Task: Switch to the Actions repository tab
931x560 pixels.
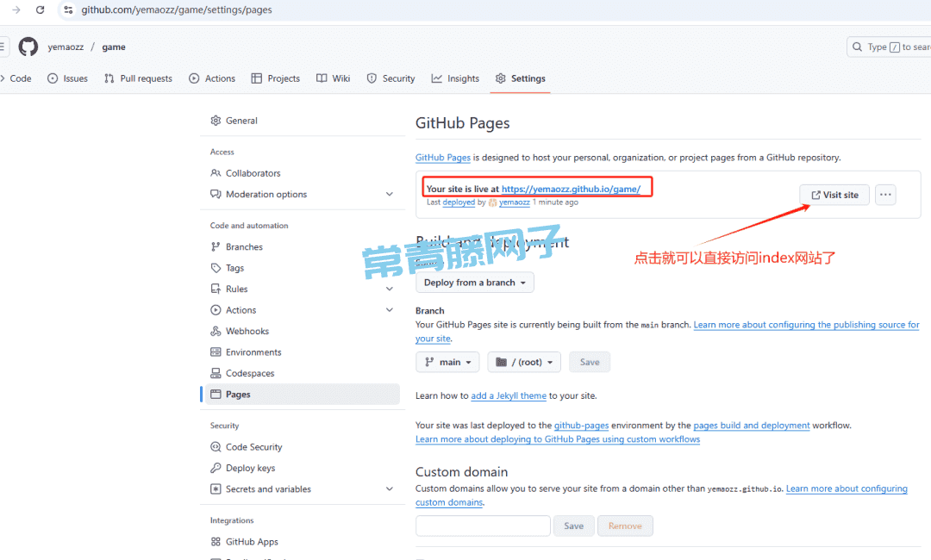Action: pyautogui.click(x=212, y=78)
